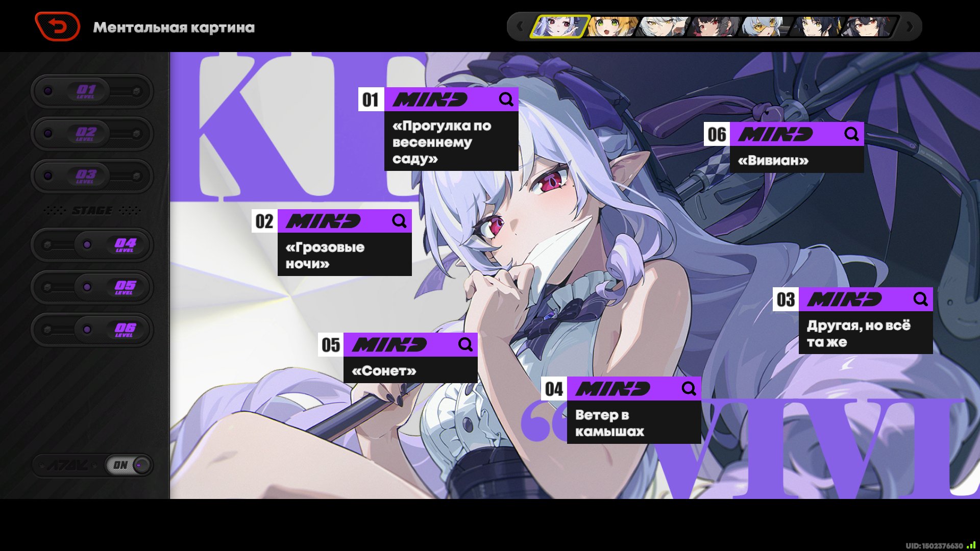
Task: Toggle the ON switch at bottom left
Action: point(129,465)
